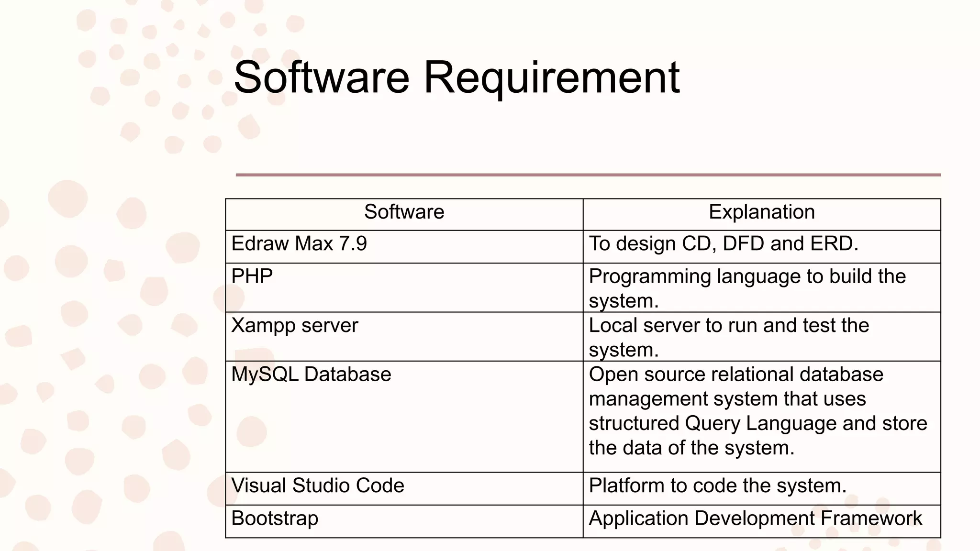Image resolution: width=980 pixels, height=551 pixels.
Task: Click the word 'Requirement' in the title
Action: [x=551, y=77]
